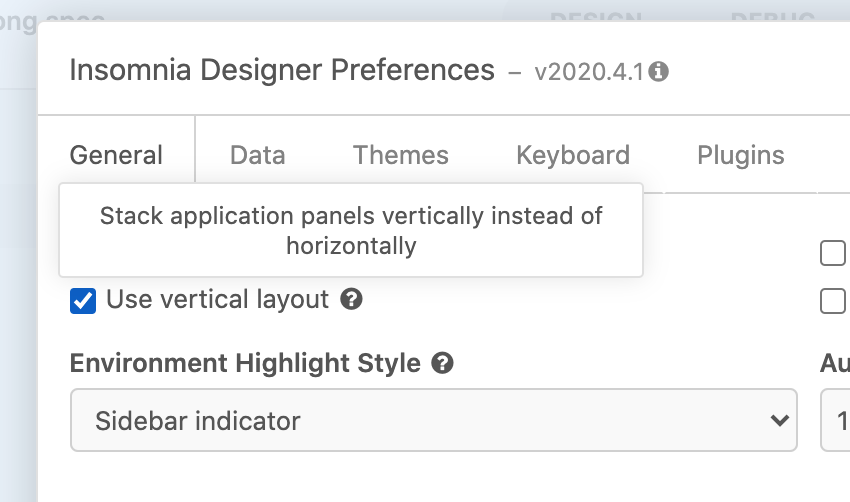Viewport: 850px width, 502px height.
Task: Open the Sidebar indicator dropdown
Action: pyautogui.click(x=433, y=420)
